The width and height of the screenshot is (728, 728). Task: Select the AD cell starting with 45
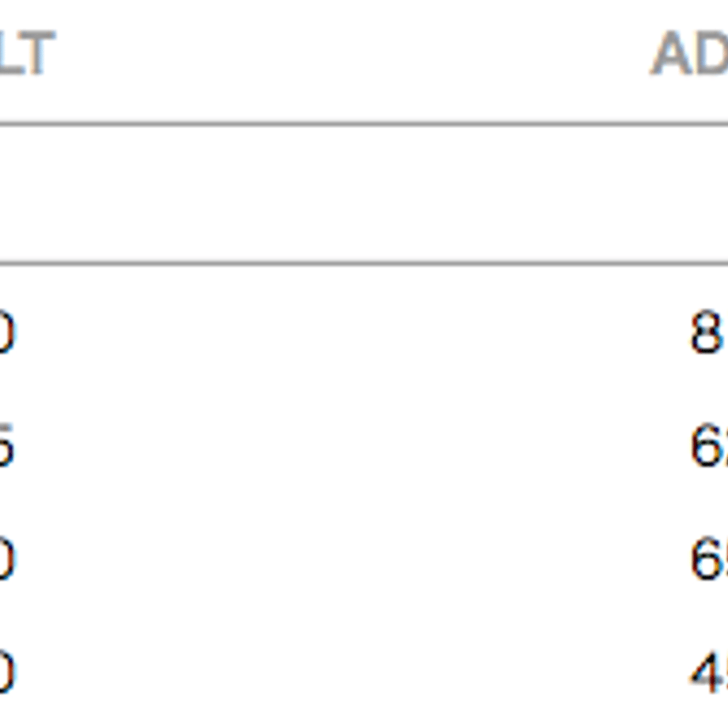[x=710, y=673]
